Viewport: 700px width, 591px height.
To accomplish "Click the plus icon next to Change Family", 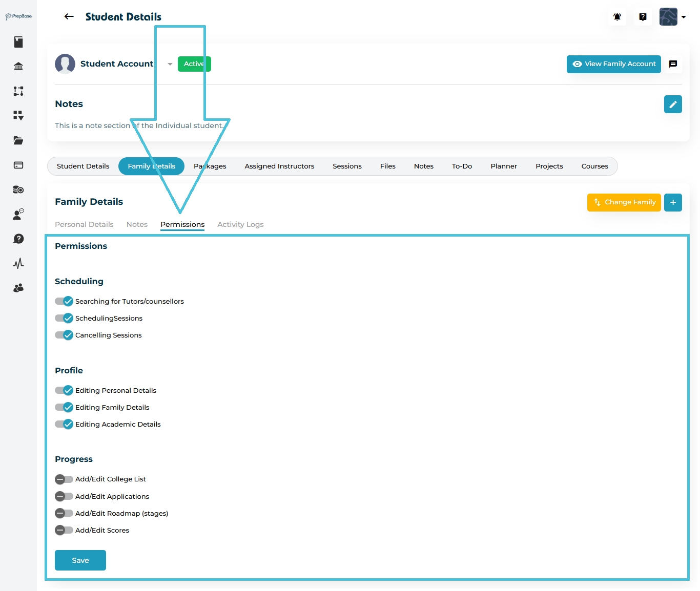I will click(672, 202).
